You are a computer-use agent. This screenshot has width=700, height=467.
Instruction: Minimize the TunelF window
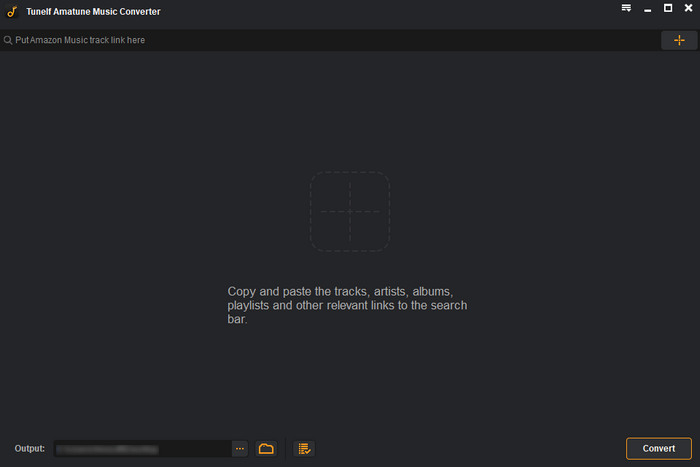(647, 9)
